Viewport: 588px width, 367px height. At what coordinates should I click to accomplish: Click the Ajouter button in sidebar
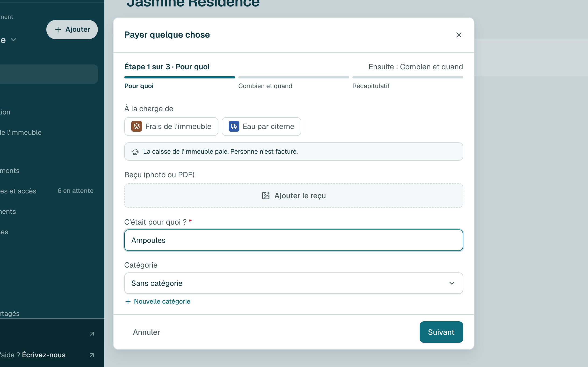[72, 30]
